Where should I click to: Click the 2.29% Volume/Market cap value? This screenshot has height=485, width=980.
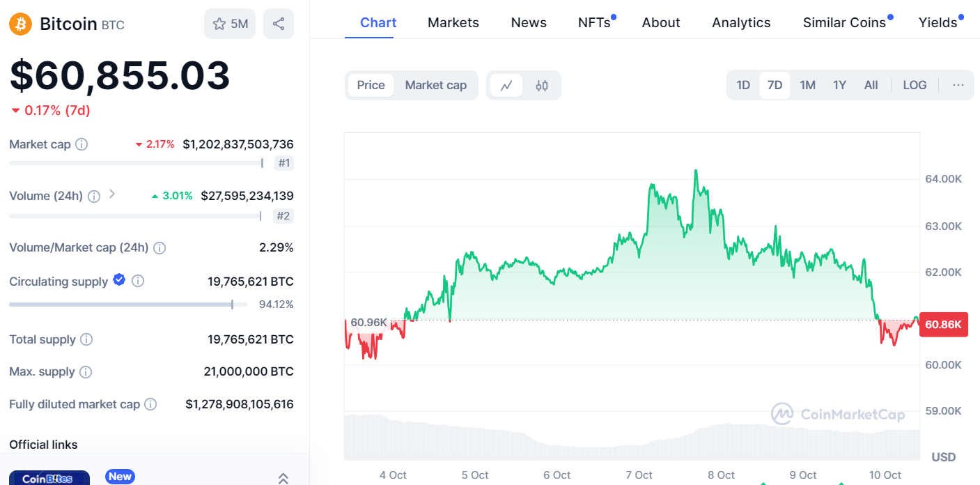[277, 247]
